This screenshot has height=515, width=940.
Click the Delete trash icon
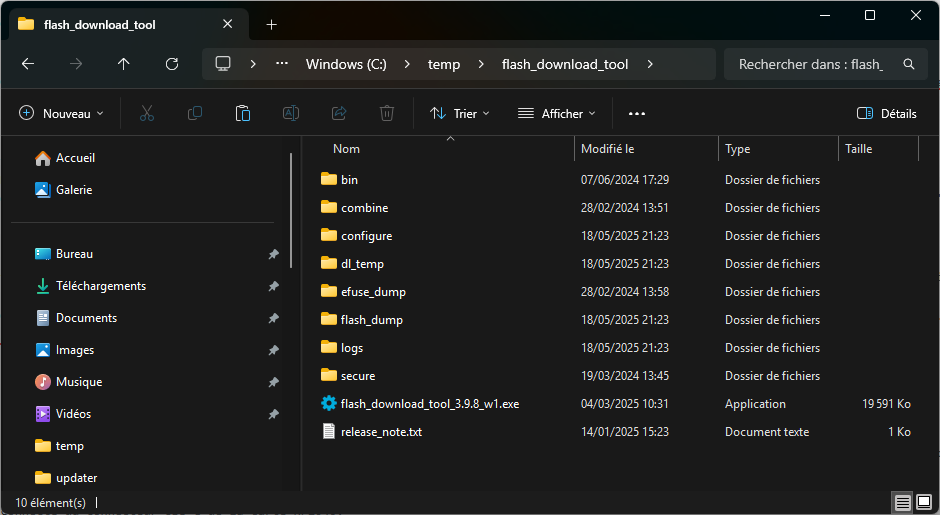click(x=387, y=114)
